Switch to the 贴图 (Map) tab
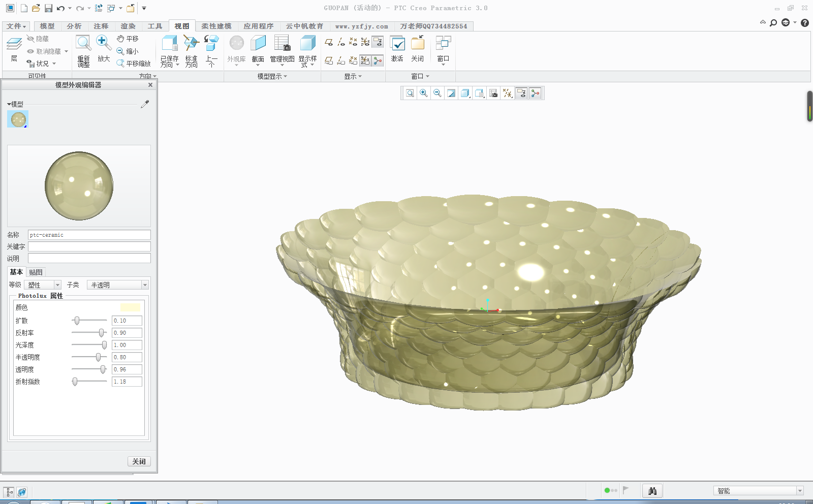 pyautogui.click(x=36, y=272)
